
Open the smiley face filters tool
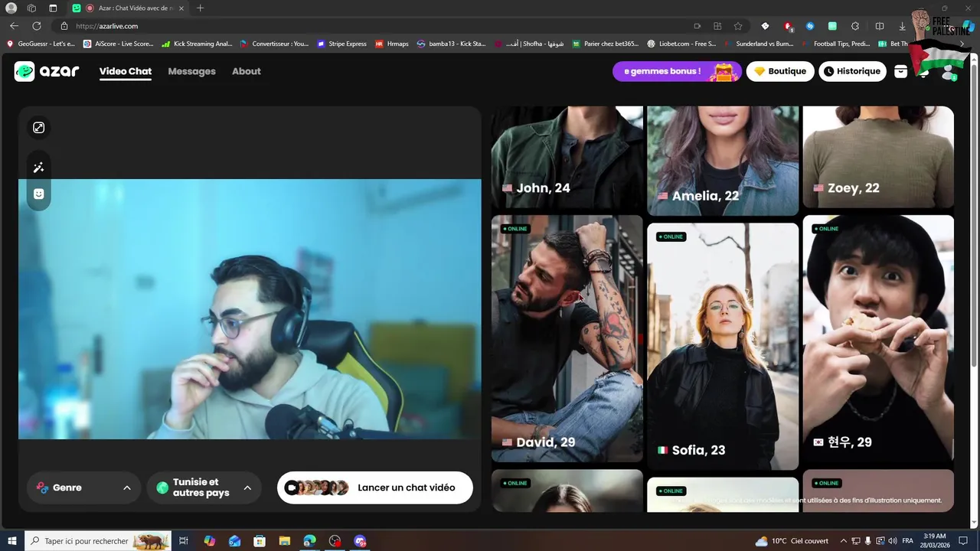(x=39, y=194)
